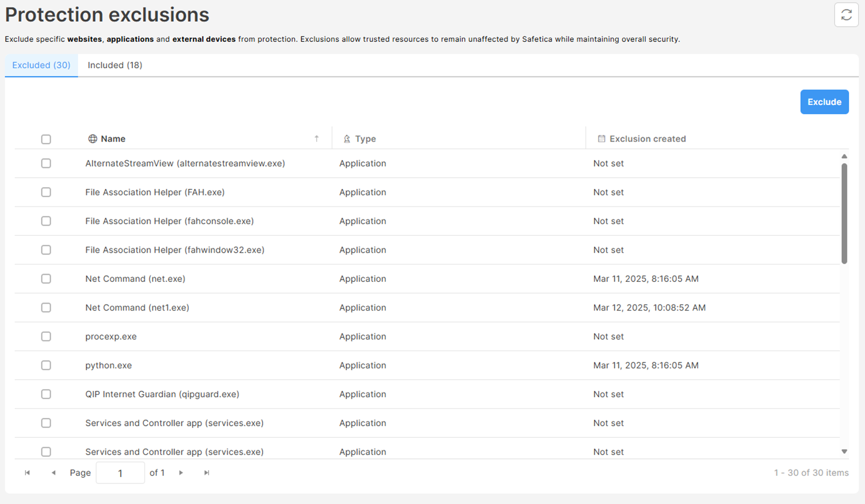Check the Net Command (net.exe) checkbox

click(x=46, y=279)
